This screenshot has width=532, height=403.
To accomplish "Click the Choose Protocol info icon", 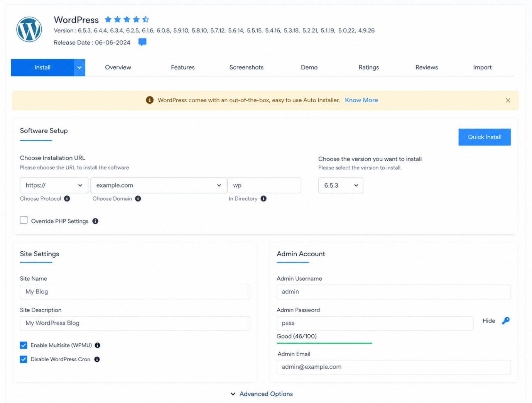I will (67, 198).
